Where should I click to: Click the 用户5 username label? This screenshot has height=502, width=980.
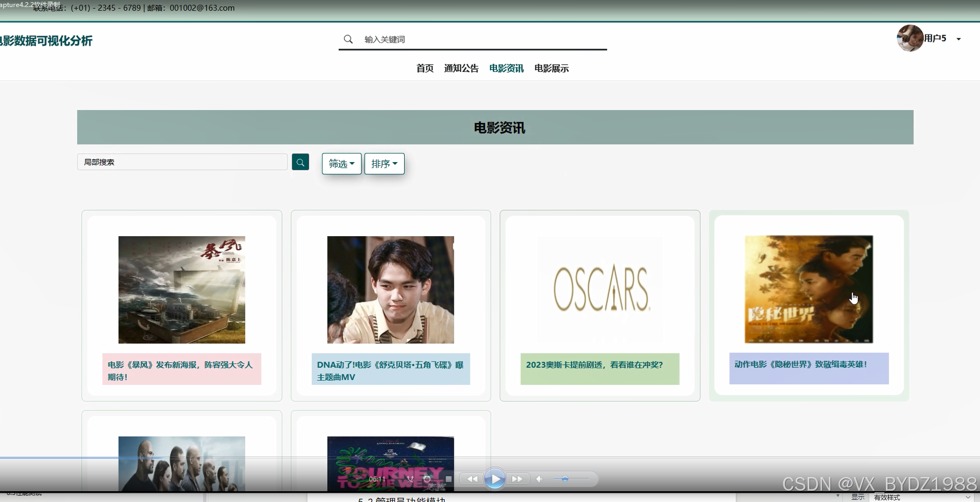coord(935,38)
